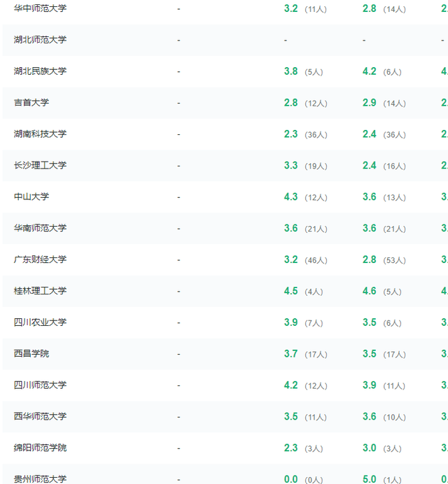Click the 2.8 score in 吉首大学 row
The width and height of the screenshot is (448, 484).
tap(290, 103)
